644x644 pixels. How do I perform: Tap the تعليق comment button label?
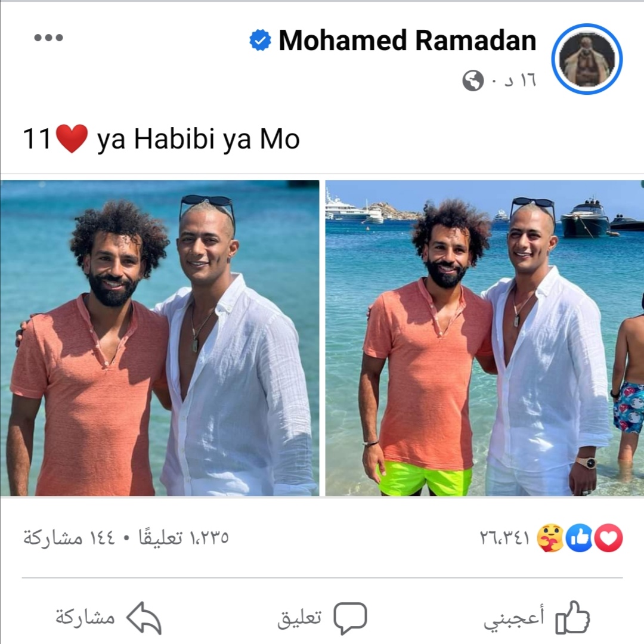tap(299, 618)
